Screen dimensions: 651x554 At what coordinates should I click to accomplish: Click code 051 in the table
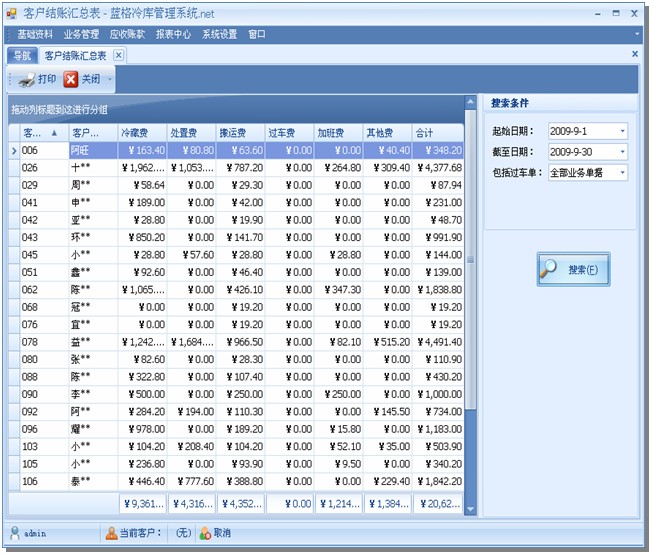click(29, 272)
